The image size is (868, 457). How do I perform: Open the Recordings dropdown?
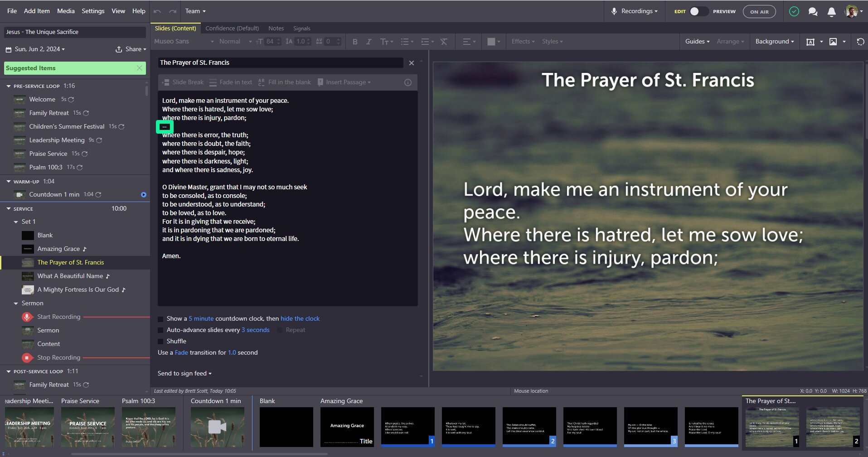635,11
